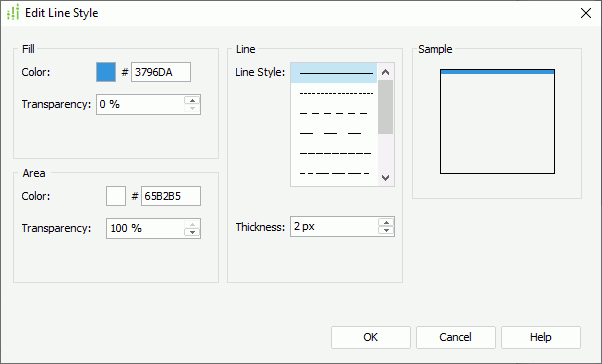Edit the Fill hex value 3796DA field
The image size is (602, 364).
(161, 72)
